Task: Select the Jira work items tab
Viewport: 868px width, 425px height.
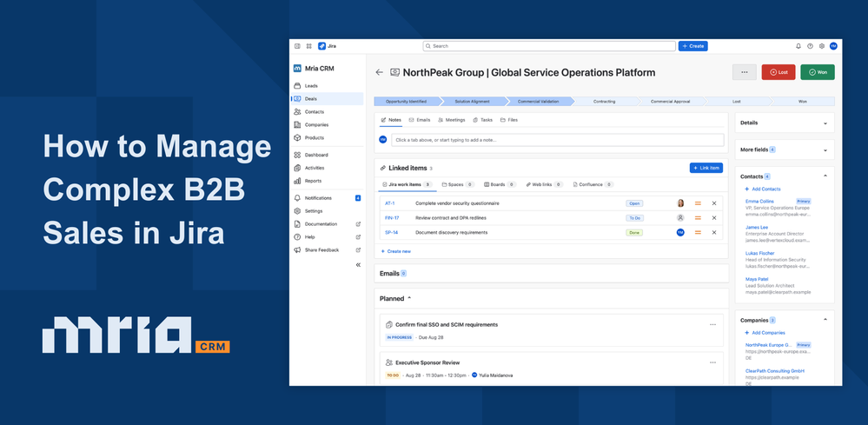Action: (407, 184)
